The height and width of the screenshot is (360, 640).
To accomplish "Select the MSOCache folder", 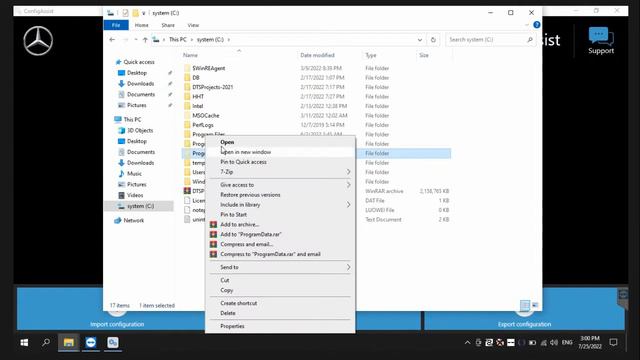I will pos(206,116).
